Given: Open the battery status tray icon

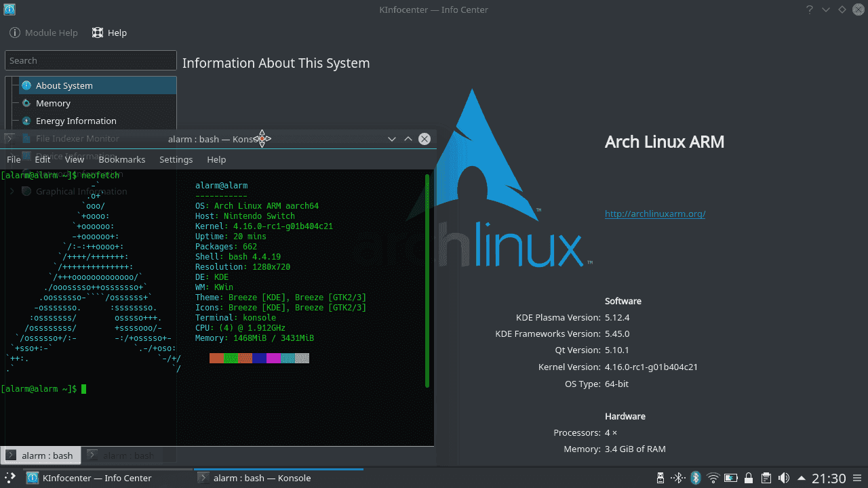Looking at the screenshot, I should [730, 478].
